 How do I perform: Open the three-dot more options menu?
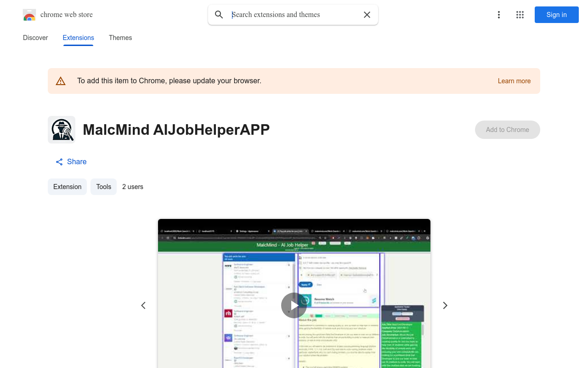(498, 15)
